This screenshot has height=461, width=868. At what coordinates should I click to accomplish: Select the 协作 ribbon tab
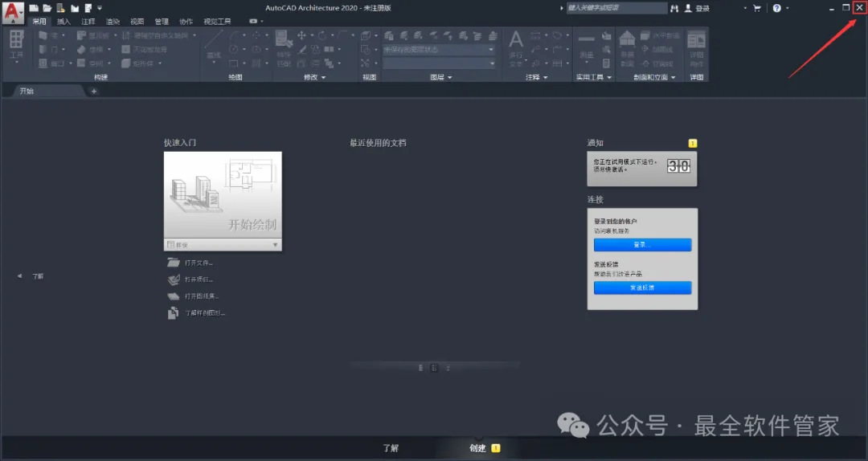pos(186,22)
